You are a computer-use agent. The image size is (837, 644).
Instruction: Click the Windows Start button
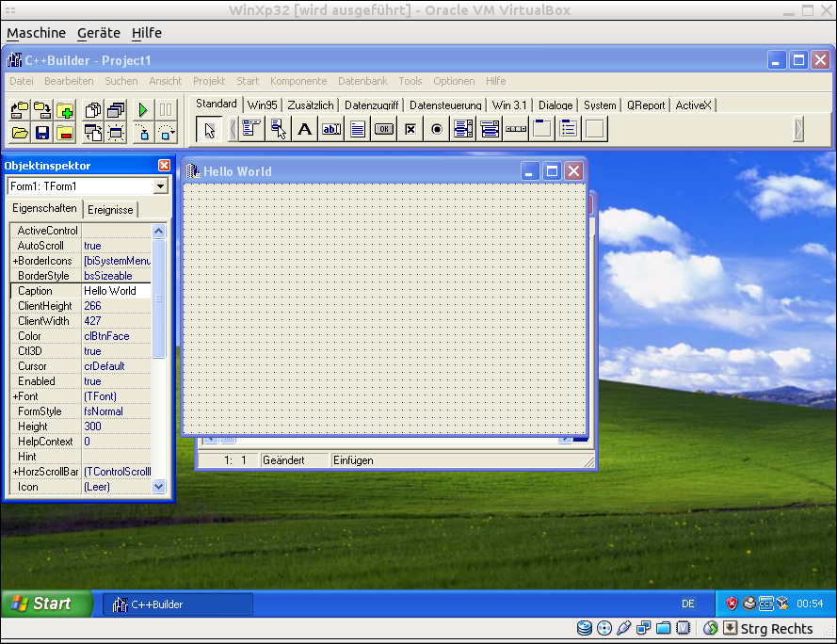tap(47, 604)
